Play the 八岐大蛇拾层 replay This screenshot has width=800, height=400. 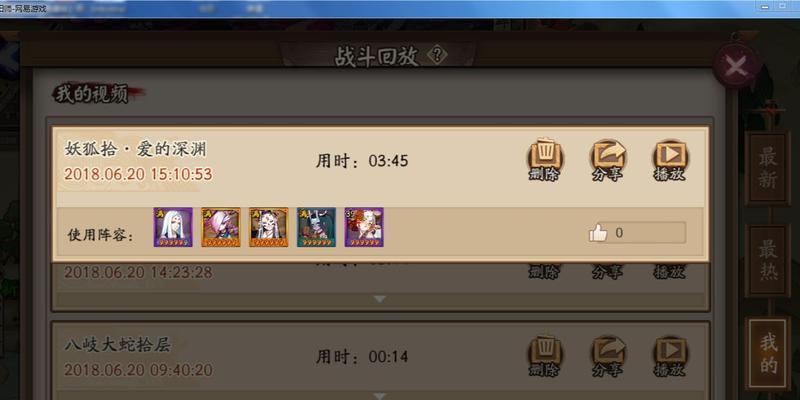[670, 356]
